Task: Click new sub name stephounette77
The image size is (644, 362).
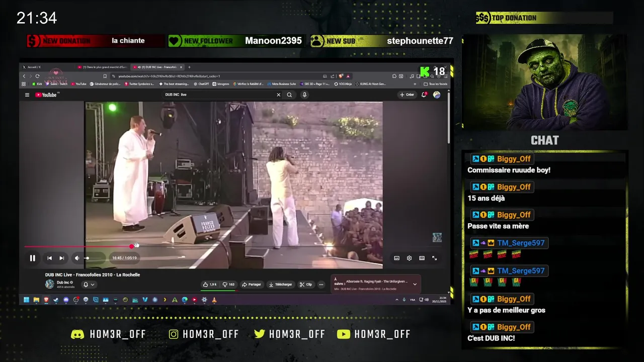Action: [x=420, y=41]
